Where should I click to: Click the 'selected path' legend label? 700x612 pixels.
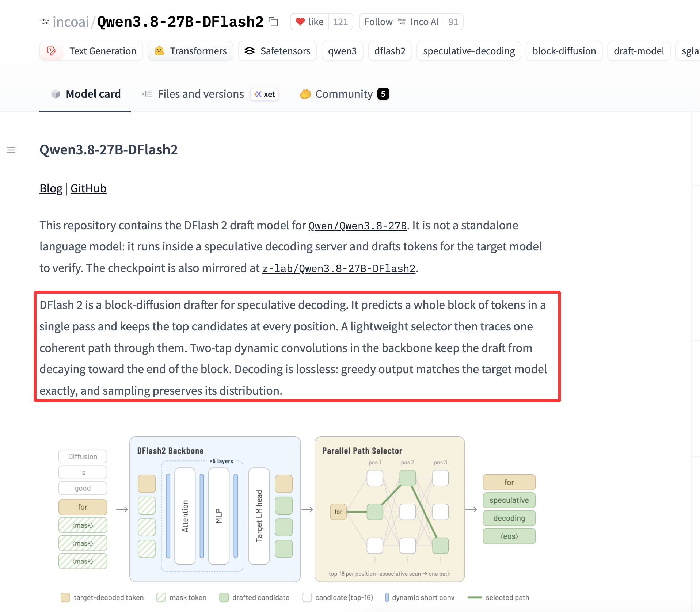tap(507, 597)
